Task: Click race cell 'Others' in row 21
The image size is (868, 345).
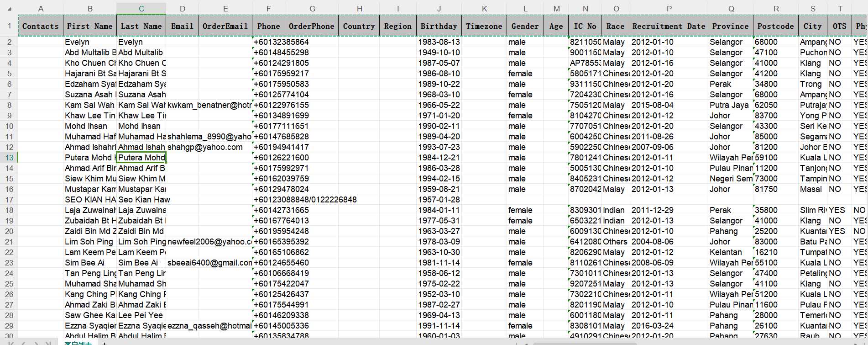Action: 616,242
